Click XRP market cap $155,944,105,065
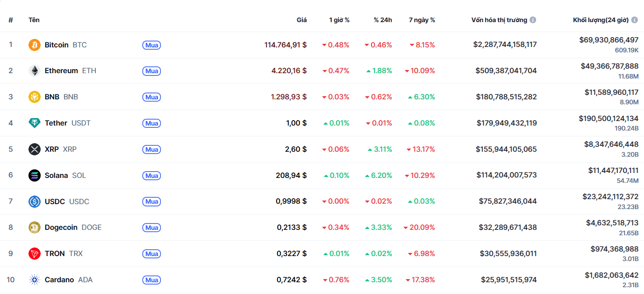This screenshot has width=644, height=294. click(507, 149)
